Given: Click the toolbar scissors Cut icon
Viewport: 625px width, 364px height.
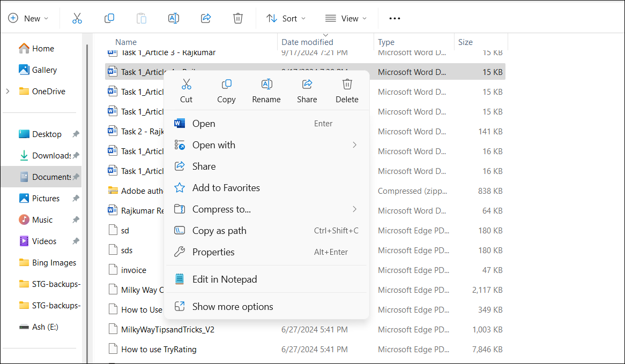Looking at the screenshot, I should tap(77, 18).
